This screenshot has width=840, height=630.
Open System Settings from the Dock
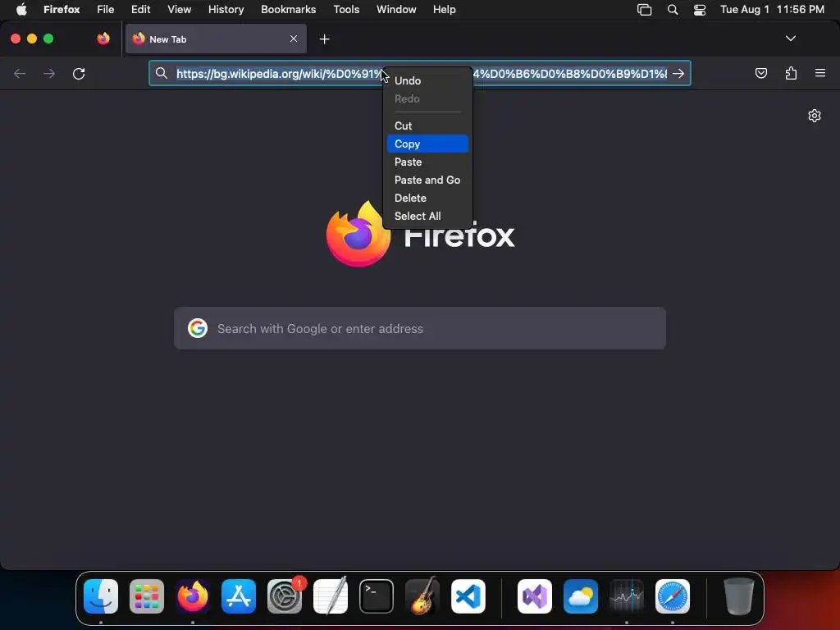[285, 596]
